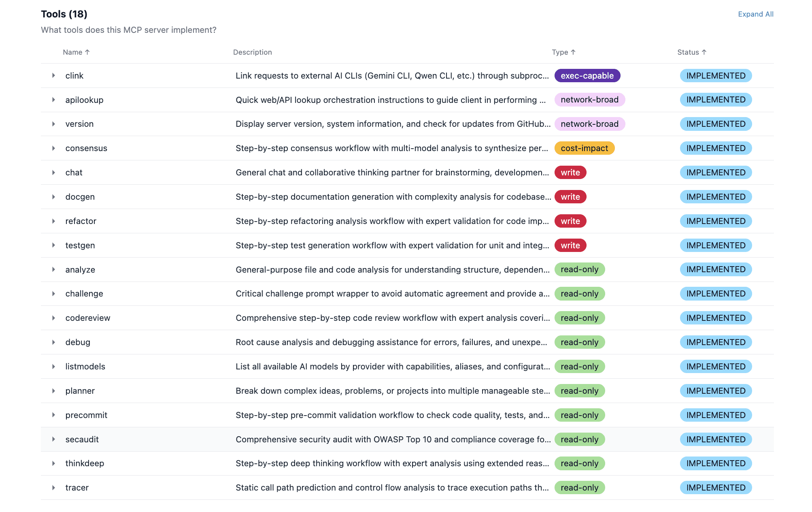Click the planner row description text
Viewport: 812px width, 512px height.
coord(392,391)
